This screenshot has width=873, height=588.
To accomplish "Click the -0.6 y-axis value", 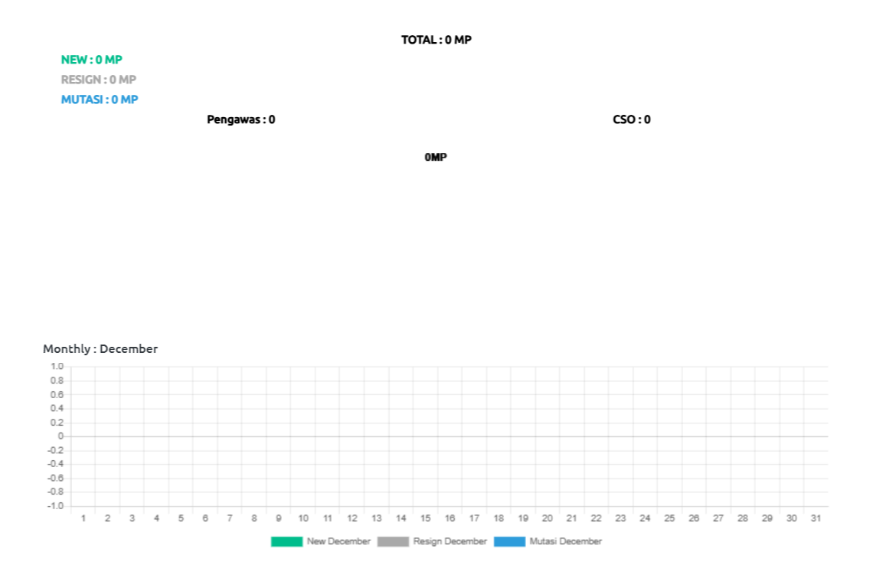I will pos(56,479).
